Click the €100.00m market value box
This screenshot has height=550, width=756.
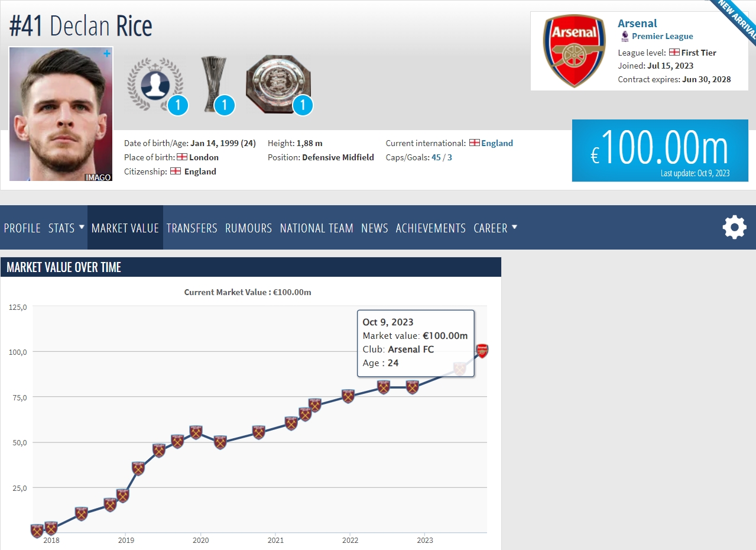pyautogui.click(x=660, y=150)
